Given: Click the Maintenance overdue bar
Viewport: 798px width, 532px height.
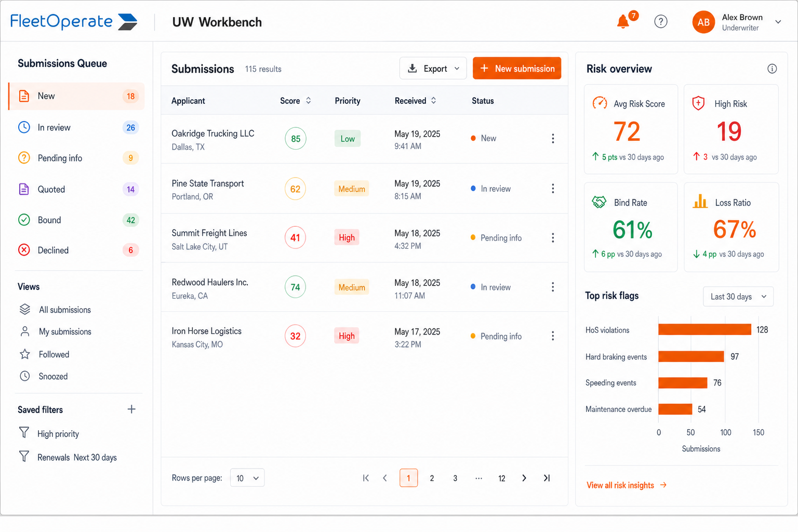Looking at the screenshot, I should [x=675, y=409].
